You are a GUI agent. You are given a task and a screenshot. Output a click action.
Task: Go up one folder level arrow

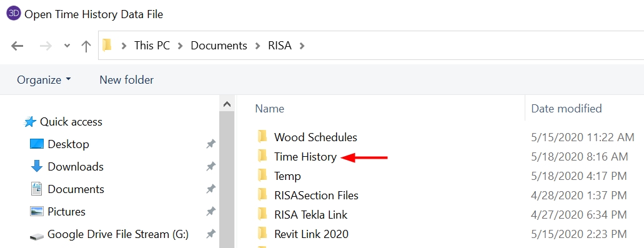86,46
